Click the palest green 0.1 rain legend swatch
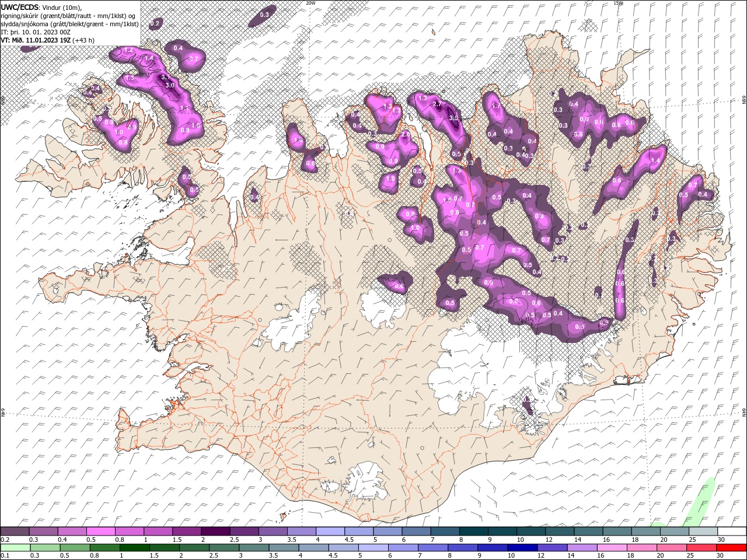747x560 pixels. 15,548
